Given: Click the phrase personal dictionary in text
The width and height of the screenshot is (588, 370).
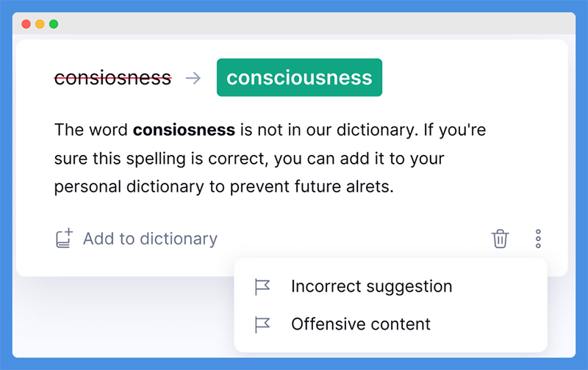Looking at the screenshot, I should pyautogui.click(x=129, y=187).
